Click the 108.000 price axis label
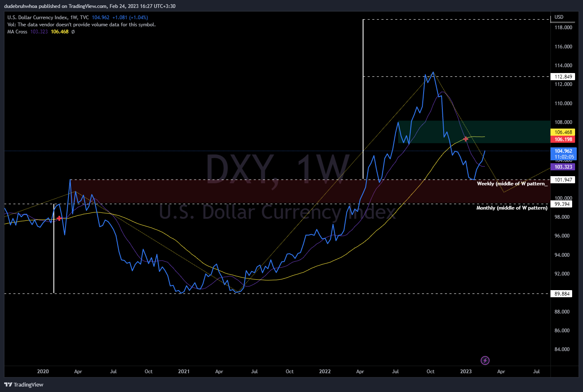The width and height of the screenshot is (583, 392). click(563, 122)
